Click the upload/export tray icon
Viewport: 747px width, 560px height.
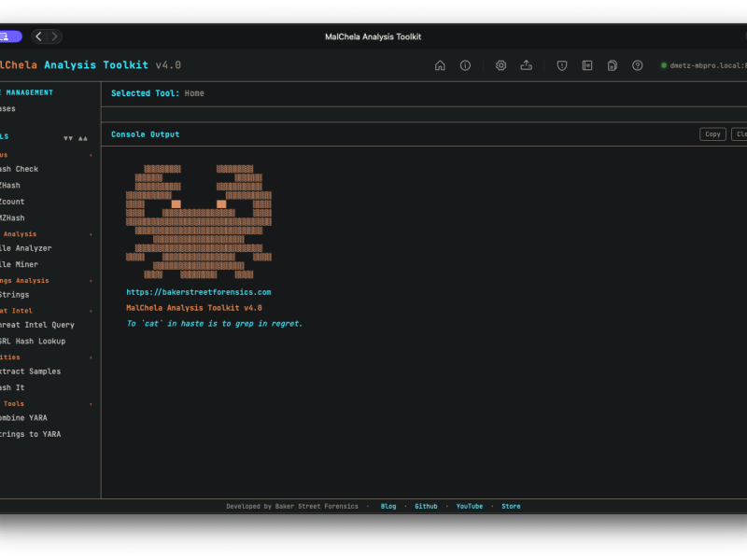pyautogui.click(x=526, y=65)
